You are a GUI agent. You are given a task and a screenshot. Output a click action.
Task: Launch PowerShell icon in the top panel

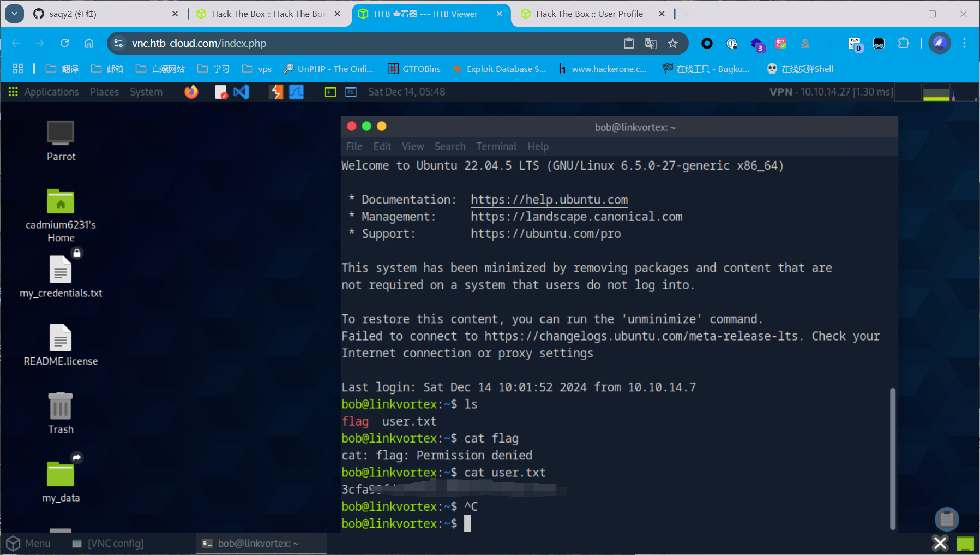tap(351, 92)
